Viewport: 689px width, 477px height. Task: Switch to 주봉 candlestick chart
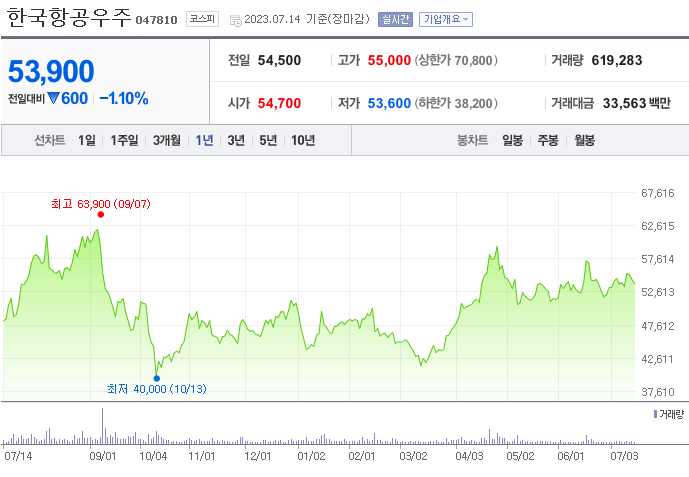[548, 140]
